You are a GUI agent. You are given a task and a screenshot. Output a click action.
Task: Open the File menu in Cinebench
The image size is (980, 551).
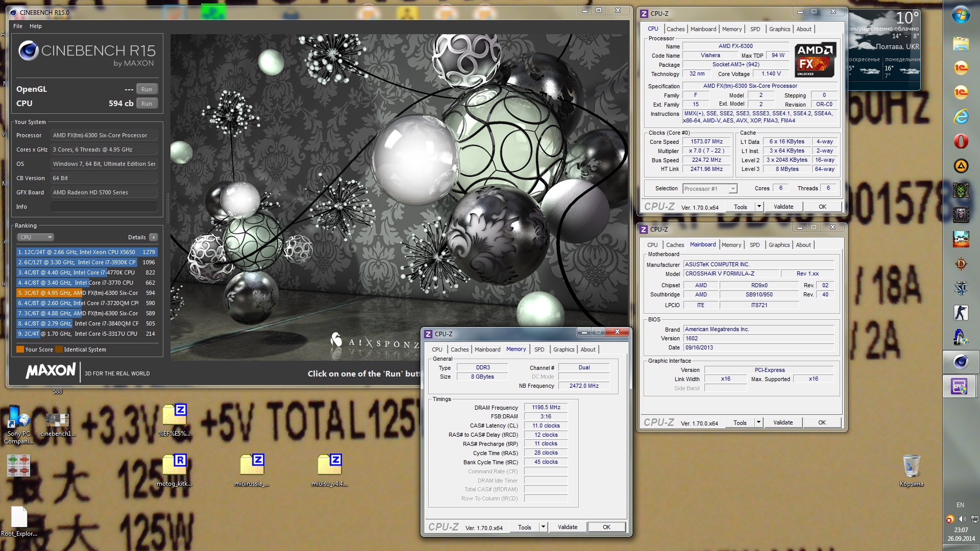pos(18,26)
